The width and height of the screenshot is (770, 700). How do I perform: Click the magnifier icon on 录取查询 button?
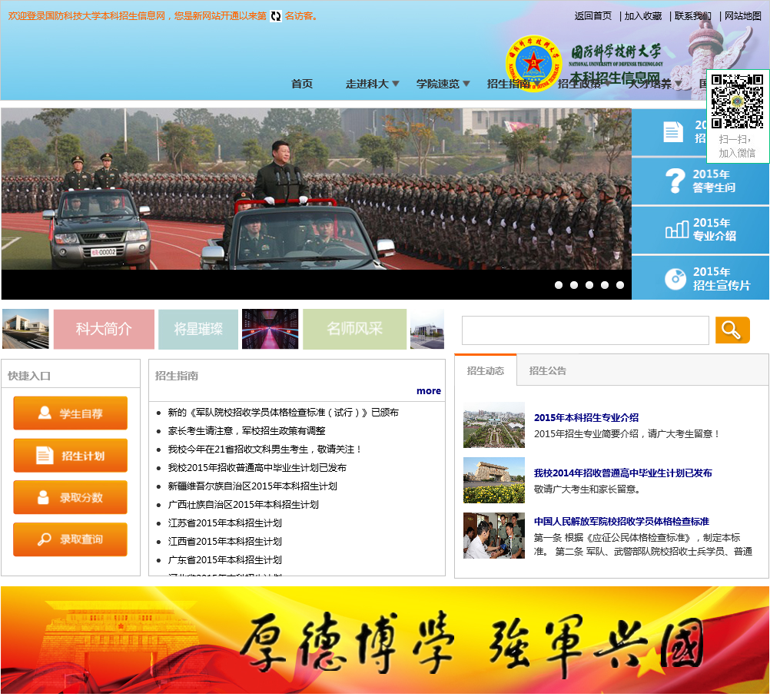(45, 539)
